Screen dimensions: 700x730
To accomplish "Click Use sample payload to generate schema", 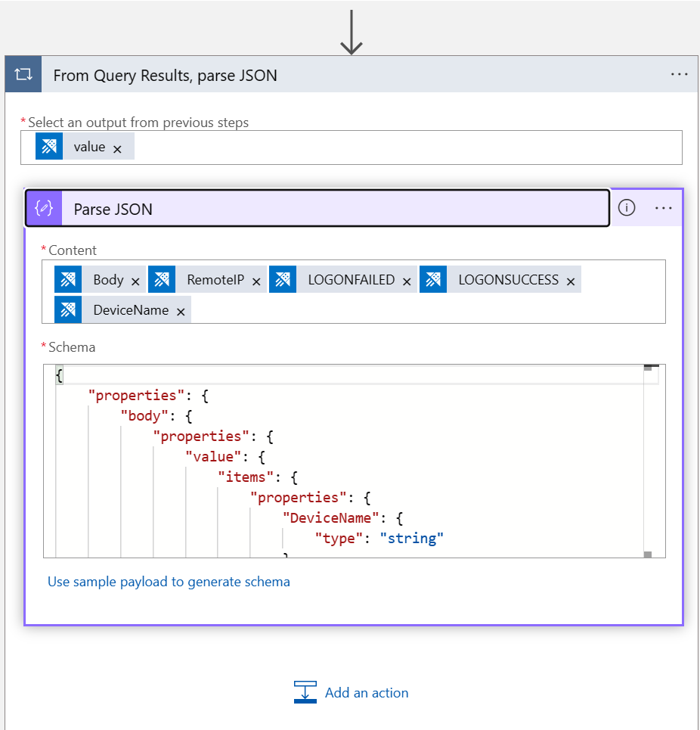I will coord(169,582).
